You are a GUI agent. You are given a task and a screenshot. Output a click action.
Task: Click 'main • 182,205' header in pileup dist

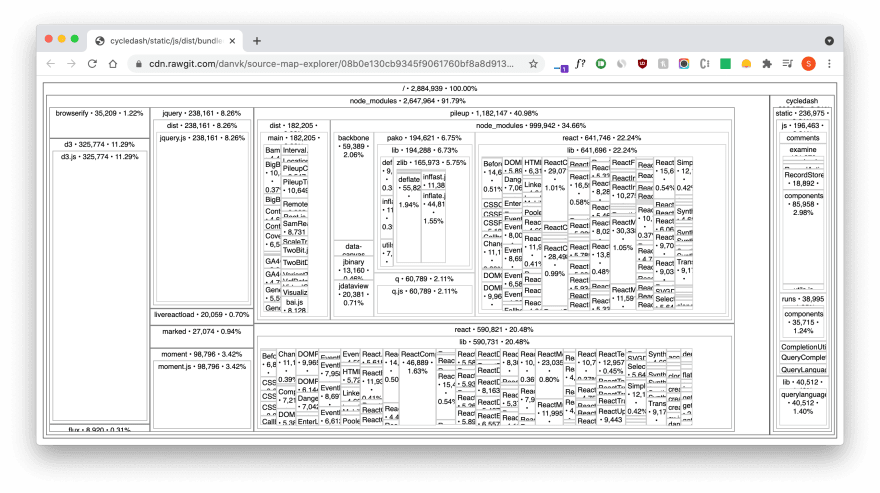click(x=294, y=138)
